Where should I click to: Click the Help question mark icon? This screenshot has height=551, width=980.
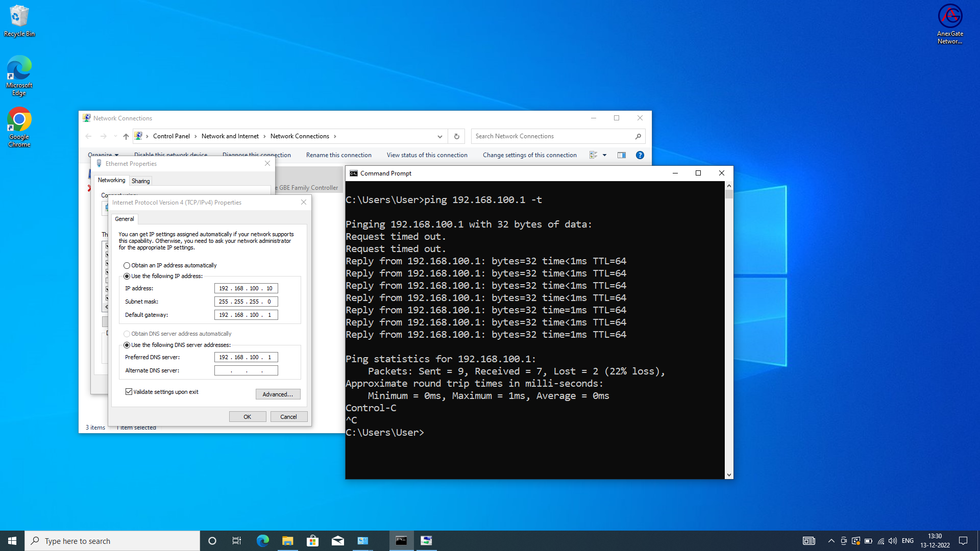[x=640, y=155]
